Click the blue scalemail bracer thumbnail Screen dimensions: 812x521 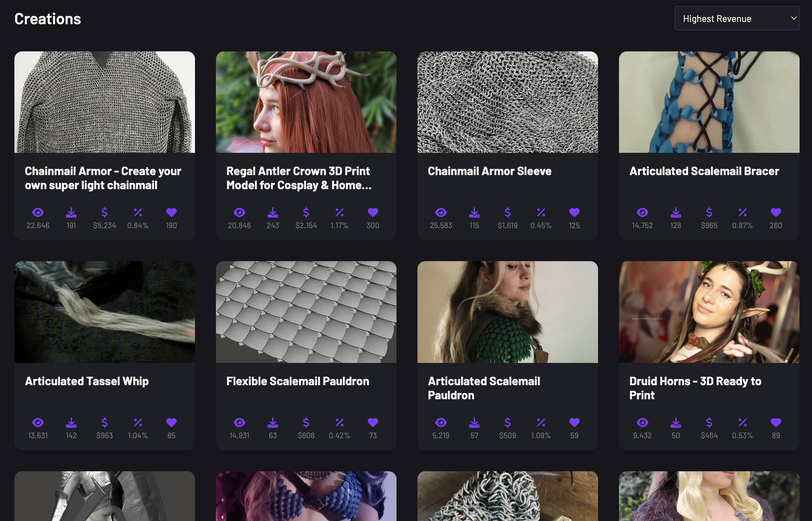click(709, 102)
